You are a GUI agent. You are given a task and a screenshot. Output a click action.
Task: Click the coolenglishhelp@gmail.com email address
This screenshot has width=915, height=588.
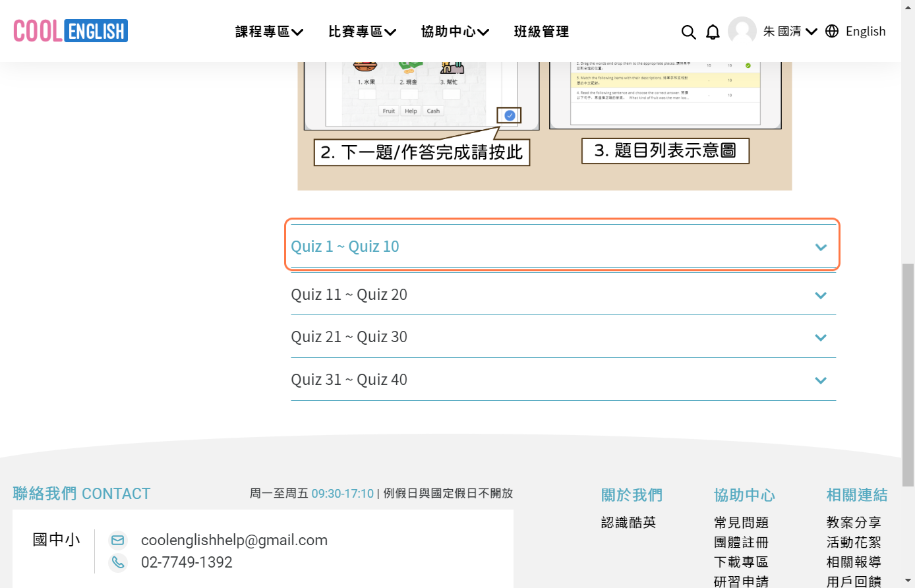click(234, 541)
